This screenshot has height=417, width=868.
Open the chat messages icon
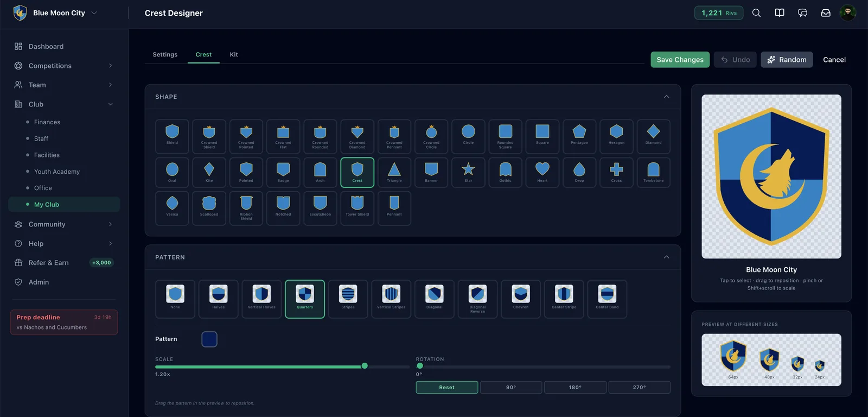802,13
